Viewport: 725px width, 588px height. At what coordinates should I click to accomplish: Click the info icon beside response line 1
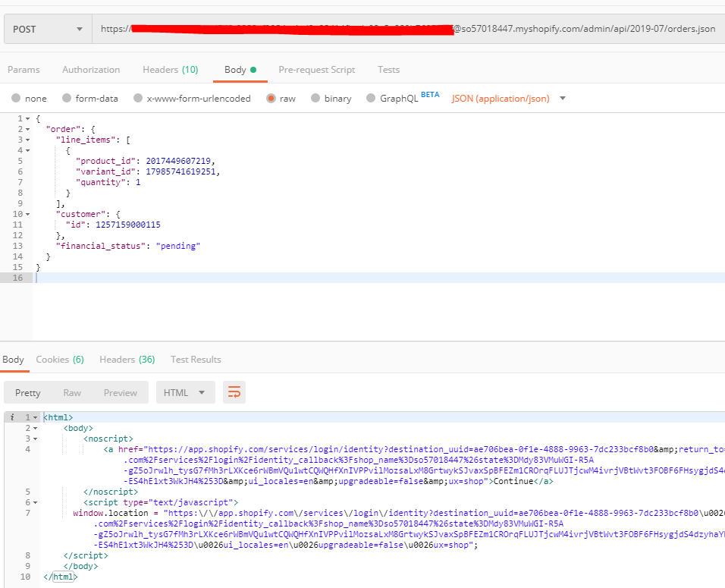[x=12, y=417]
